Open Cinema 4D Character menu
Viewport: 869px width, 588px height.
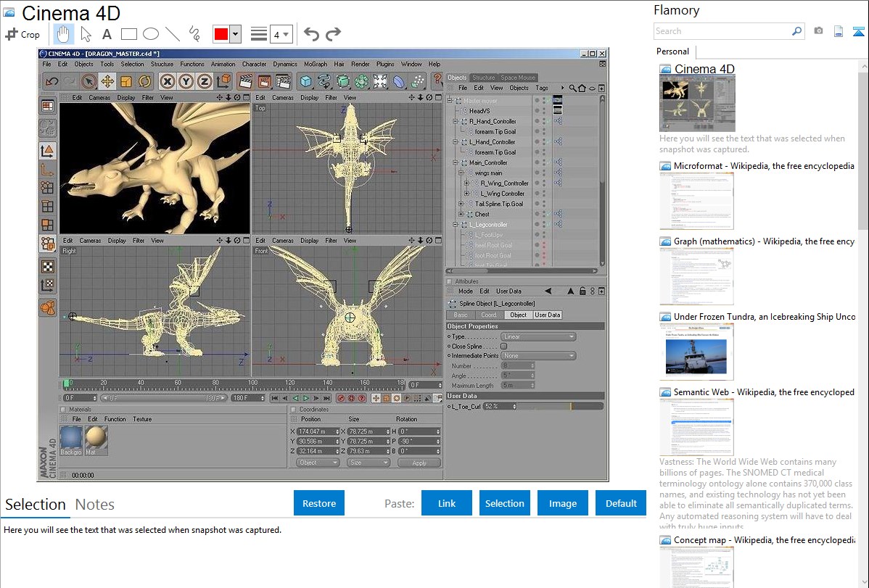[255, 65]
